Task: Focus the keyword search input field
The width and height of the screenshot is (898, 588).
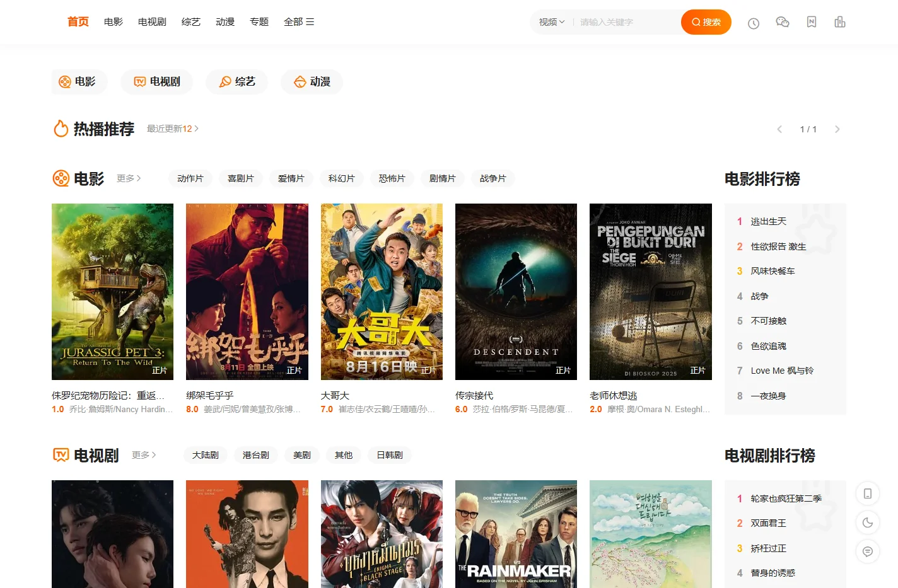Action: coord(627,22)
